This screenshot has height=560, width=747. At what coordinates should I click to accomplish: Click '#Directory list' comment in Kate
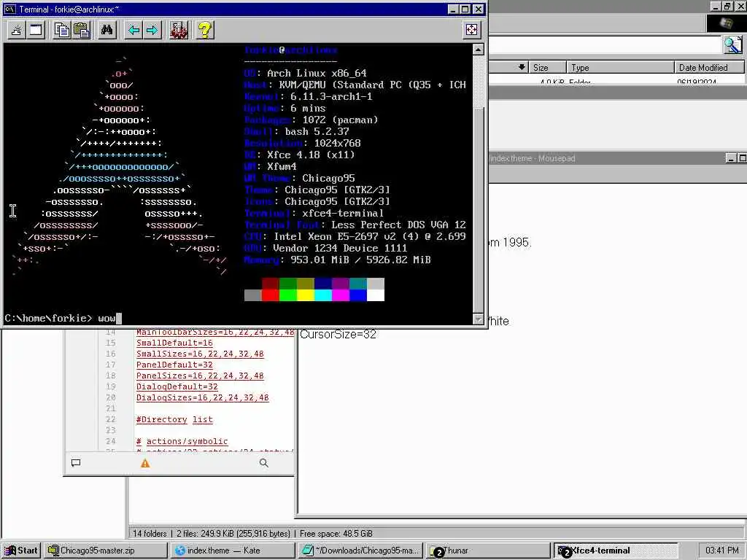click(174, 419)
